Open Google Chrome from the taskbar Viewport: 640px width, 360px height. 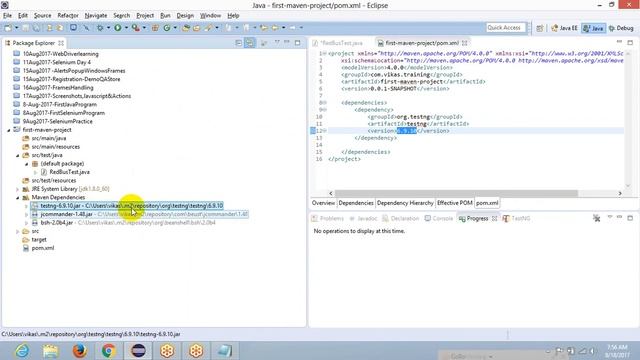109,351
